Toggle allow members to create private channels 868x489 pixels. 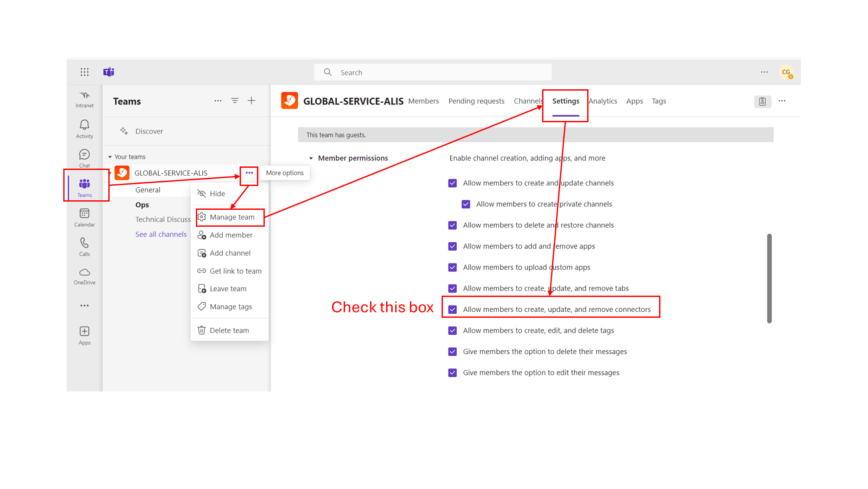click(466, 204)
